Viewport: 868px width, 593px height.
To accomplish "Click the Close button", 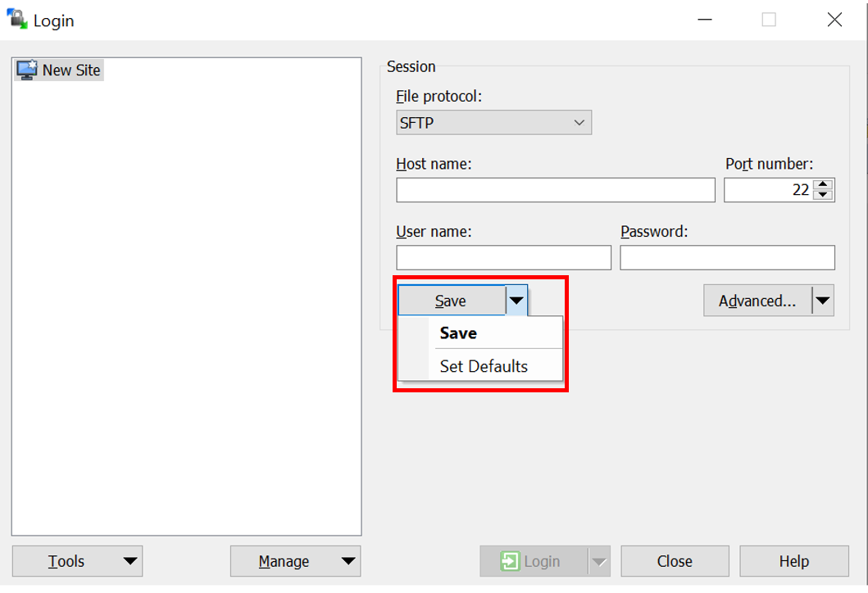I will [x=675, y=561].
